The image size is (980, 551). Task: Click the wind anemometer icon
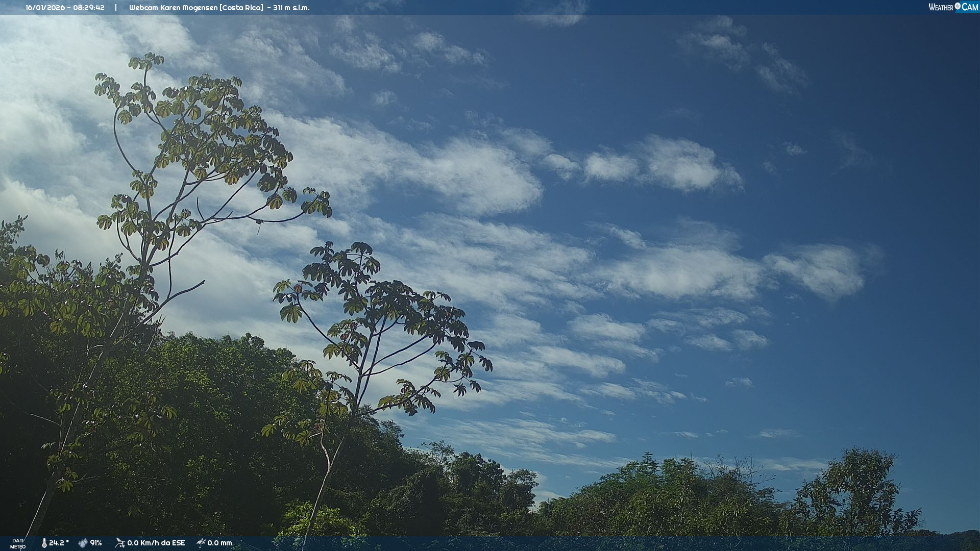pos(120,543)
